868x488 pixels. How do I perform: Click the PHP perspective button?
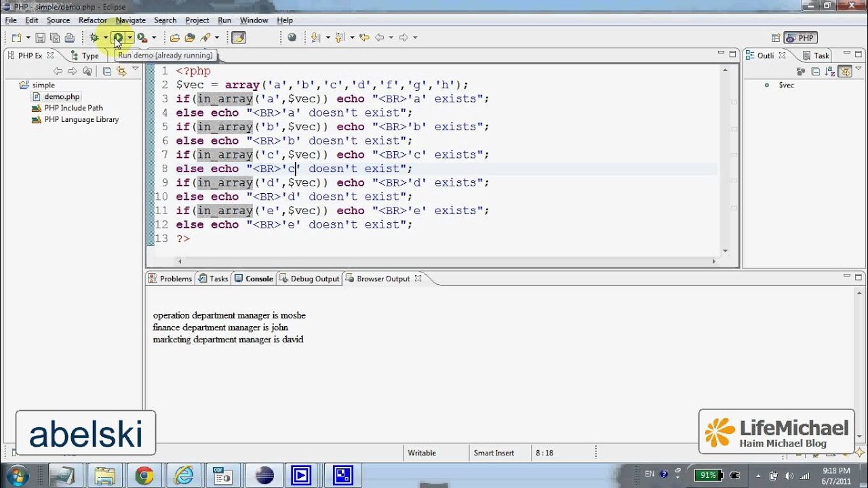pyautogui.click(x=800, y=38)
